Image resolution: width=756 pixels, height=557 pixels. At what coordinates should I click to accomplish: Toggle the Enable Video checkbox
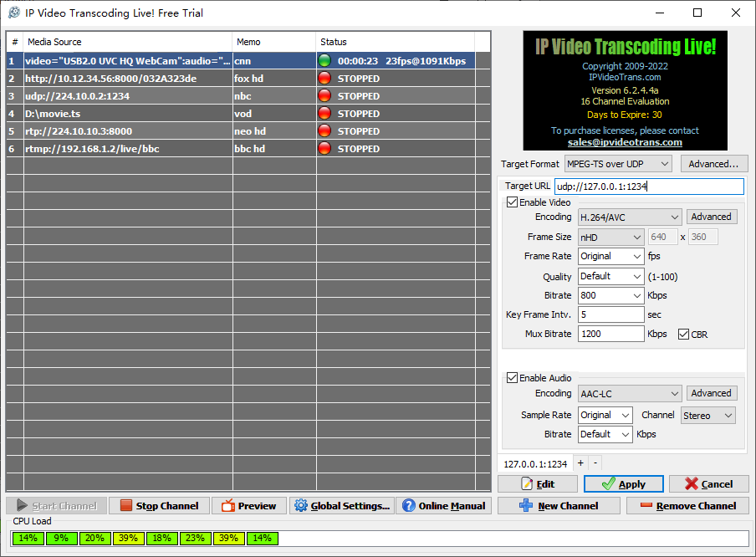click(x=512, y=202)
